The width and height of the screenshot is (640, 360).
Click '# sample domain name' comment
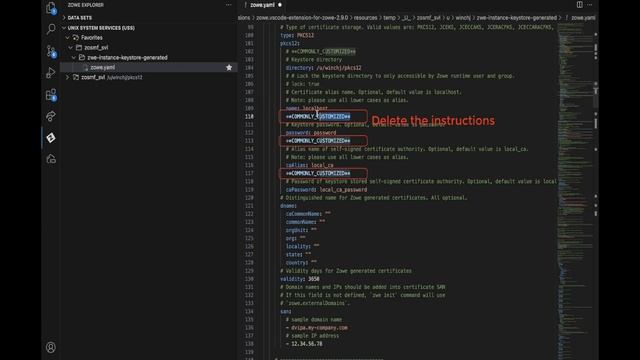click(x=314, y=320)
